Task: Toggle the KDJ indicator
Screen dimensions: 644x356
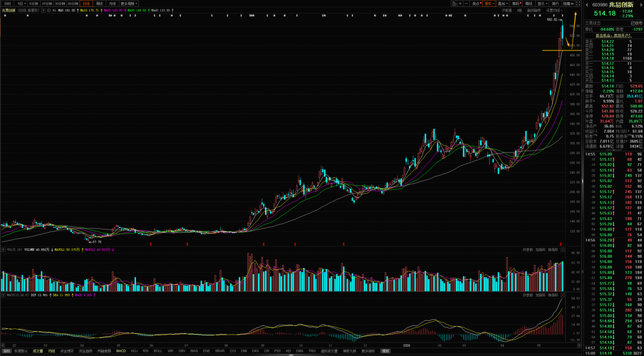Action: pos(135,351)
